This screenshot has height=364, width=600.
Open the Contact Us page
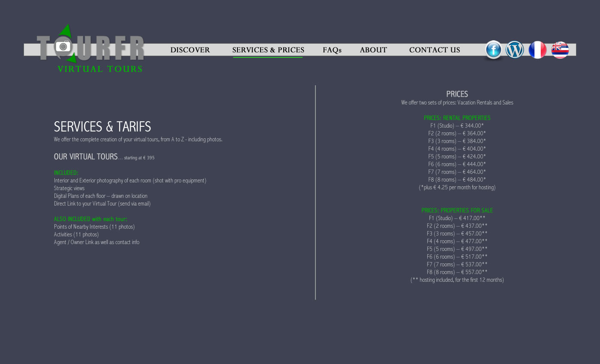(434, 50)
